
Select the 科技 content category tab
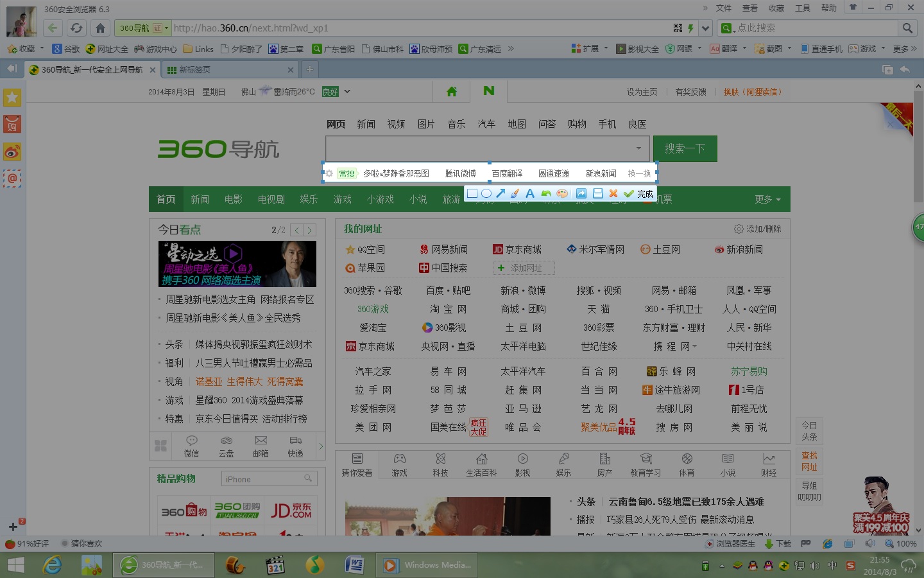(x=440, y=465)
